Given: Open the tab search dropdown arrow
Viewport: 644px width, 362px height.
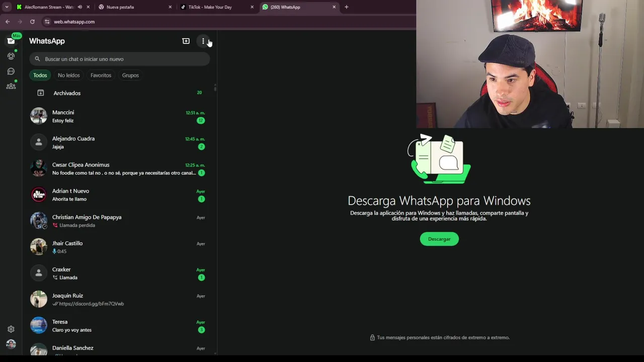Looking at the screenshot, I should (x=7, y=7).
